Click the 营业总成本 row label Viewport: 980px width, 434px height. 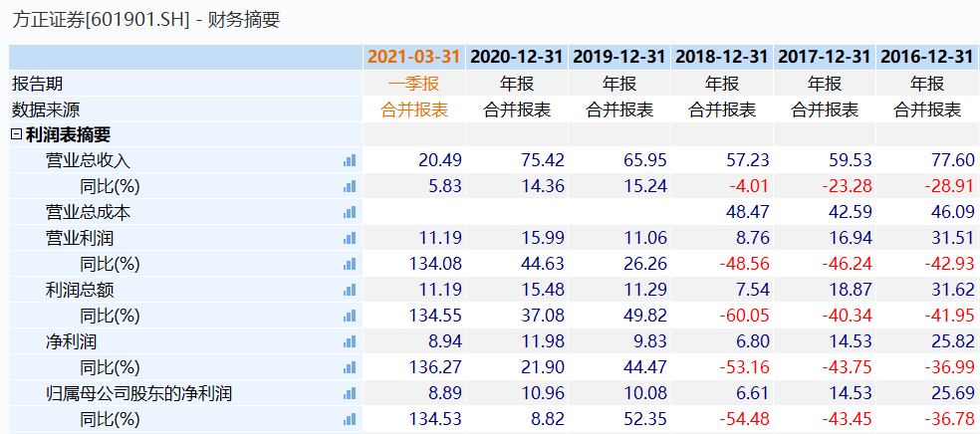click(x=88, y=212)
